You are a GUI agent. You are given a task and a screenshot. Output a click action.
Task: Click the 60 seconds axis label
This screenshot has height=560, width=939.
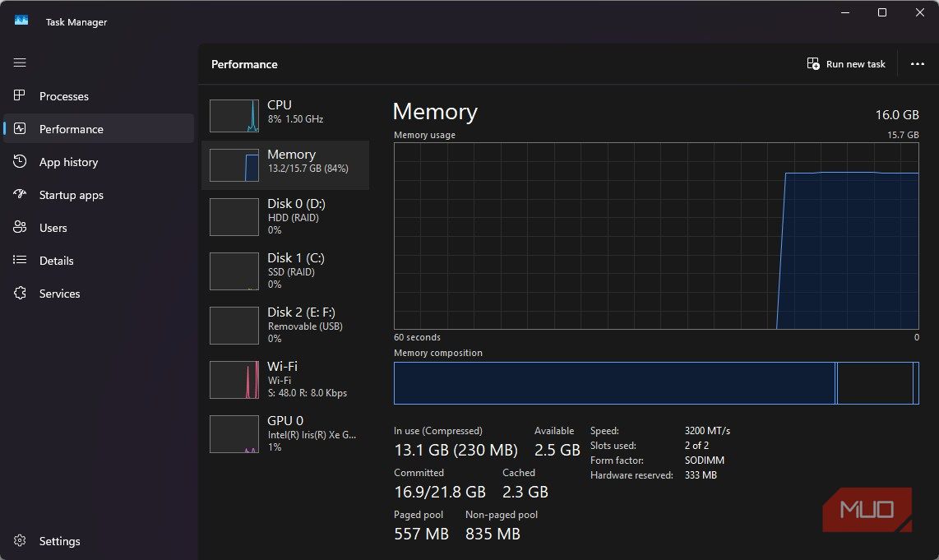point(417,337)
